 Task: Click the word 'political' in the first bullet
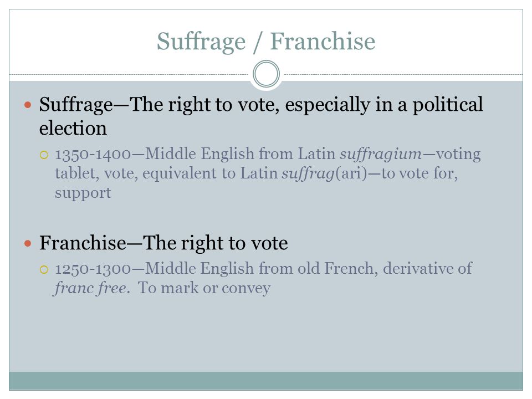(x=448, y=105)
